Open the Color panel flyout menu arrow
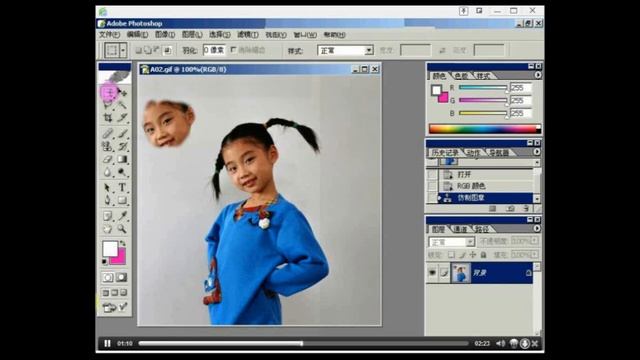The width and height of the screenshot is (640, 360). [538, 75]
